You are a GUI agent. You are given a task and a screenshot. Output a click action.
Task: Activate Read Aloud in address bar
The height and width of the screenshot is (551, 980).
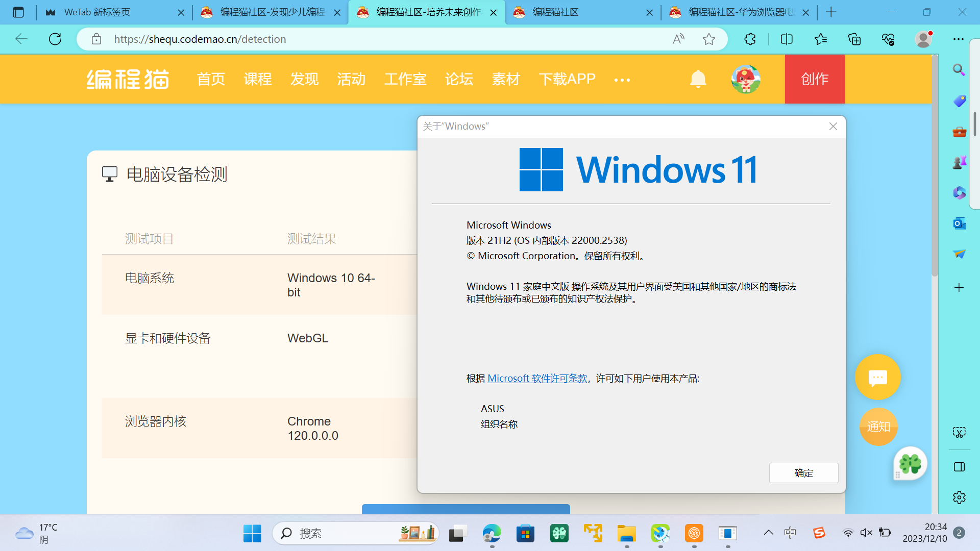click(678, 39)
